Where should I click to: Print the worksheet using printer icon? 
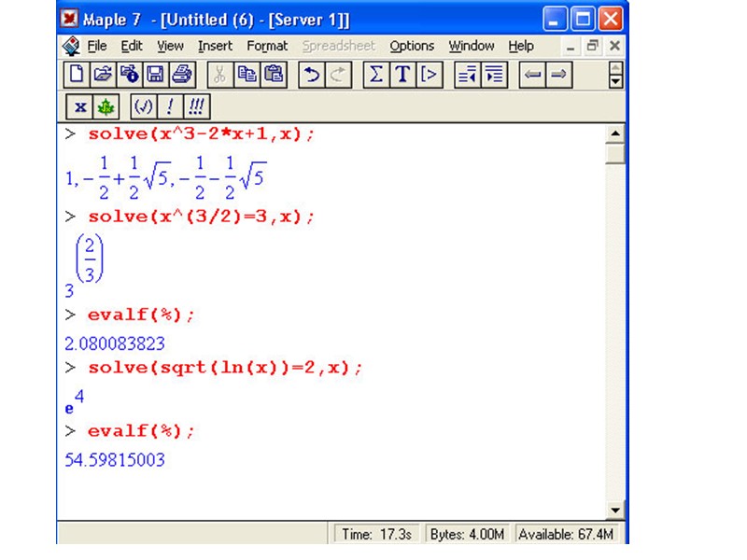click(181, 75)
